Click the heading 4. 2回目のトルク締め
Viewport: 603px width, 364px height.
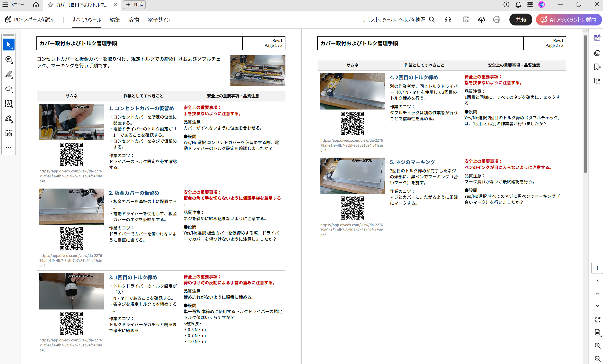click(x=414, y=77)
